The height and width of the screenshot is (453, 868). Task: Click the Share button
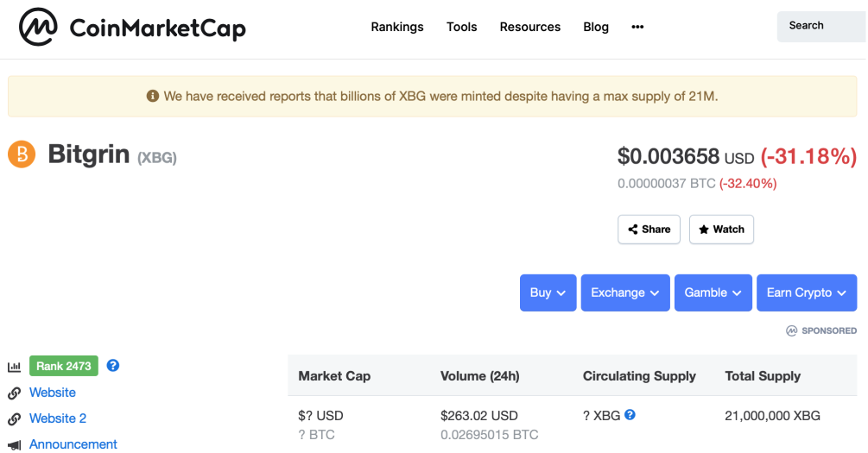(x=649, y=230)
